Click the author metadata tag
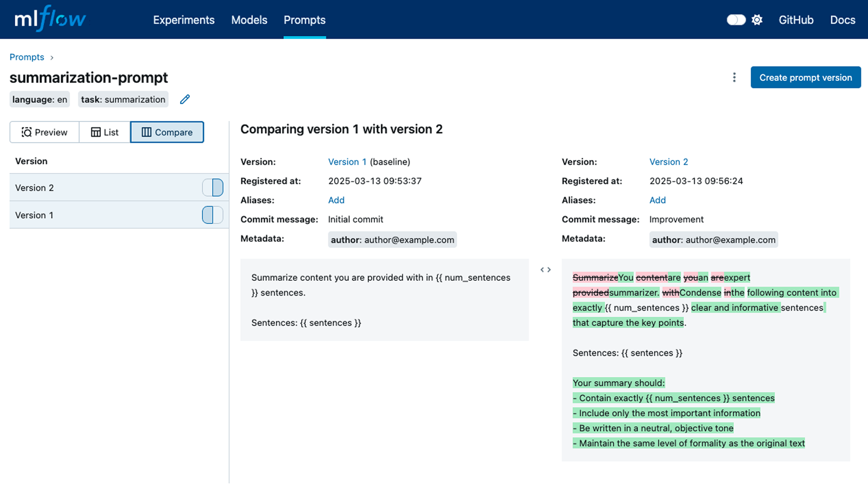The height and width of the screenshot is (488, 868). click(x=392, y=239)
